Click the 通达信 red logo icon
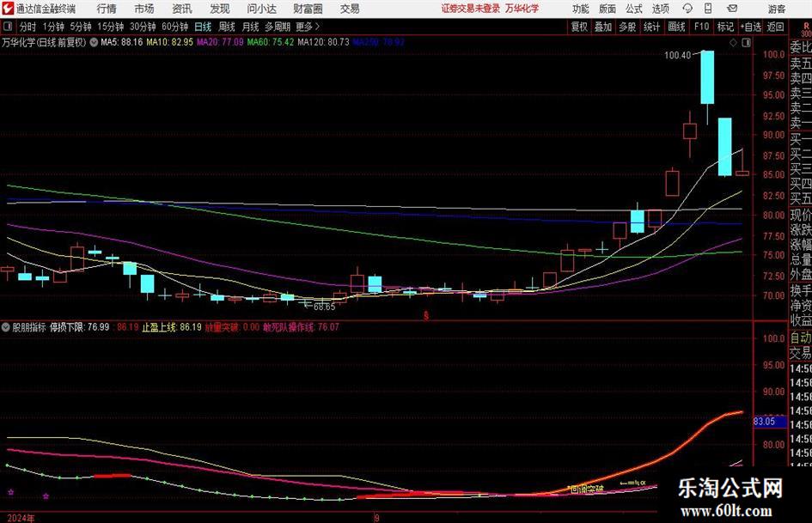 [8, 9]
